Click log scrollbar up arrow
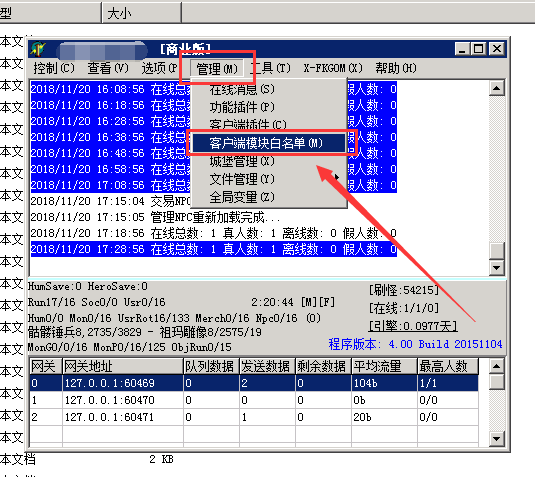 pyautogui.click(x=496, y=89)
